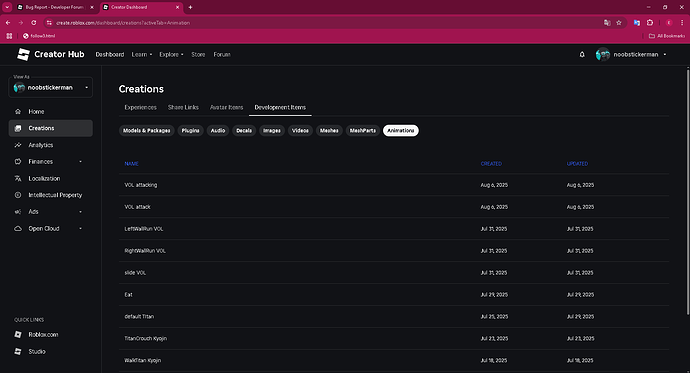This screenshot has width=690, height=373.
Task: Expand the Learn menu
Action: 142,55
